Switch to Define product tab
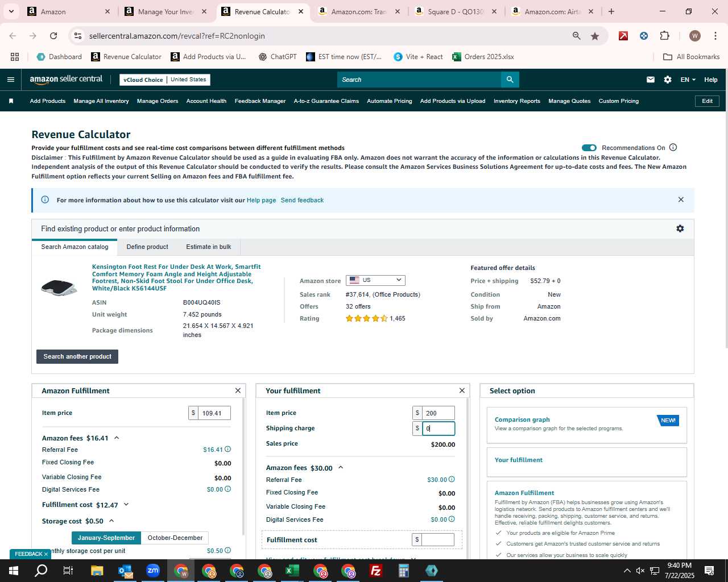Screen dimensions: 728x582 click(147, 247)
